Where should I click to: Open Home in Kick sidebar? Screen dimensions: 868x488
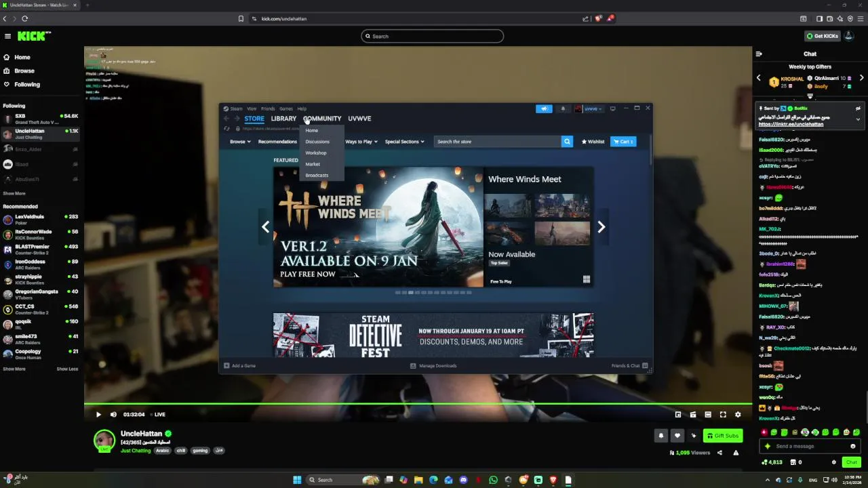point(22,57)
